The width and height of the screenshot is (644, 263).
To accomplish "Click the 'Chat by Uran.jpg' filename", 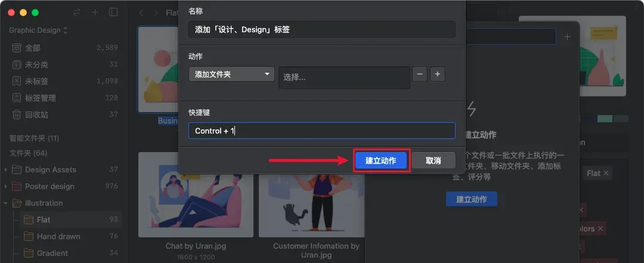I will pyautogui.click(x=196, y=246).
